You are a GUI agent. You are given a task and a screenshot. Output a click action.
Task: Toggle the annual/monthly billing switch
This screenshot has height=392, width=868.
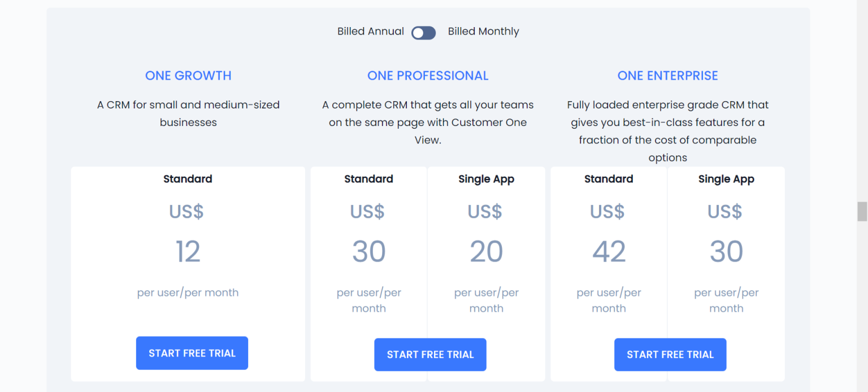(423, 33)
